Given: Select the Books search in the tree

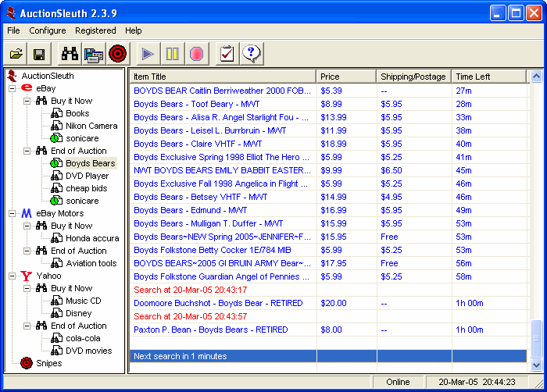Looking at the screenshot, I should coord(77,113).
